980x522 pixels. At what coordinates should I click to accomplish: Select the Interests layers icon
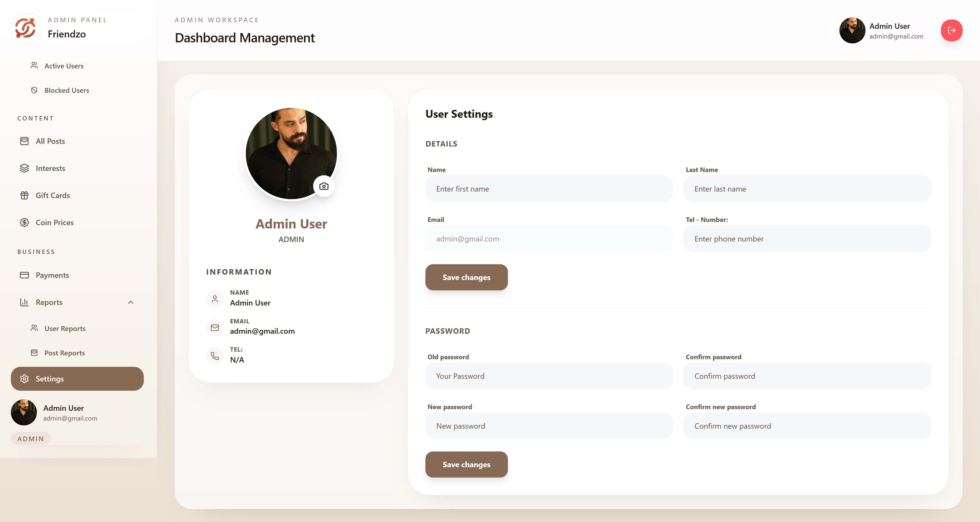coord(24,168)
